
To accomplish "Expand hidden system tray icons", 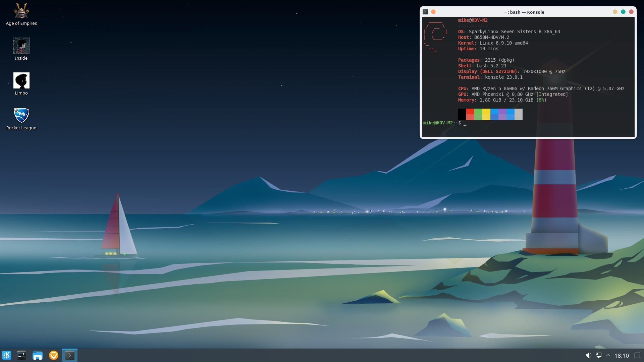I will click(x=608, y=355).
